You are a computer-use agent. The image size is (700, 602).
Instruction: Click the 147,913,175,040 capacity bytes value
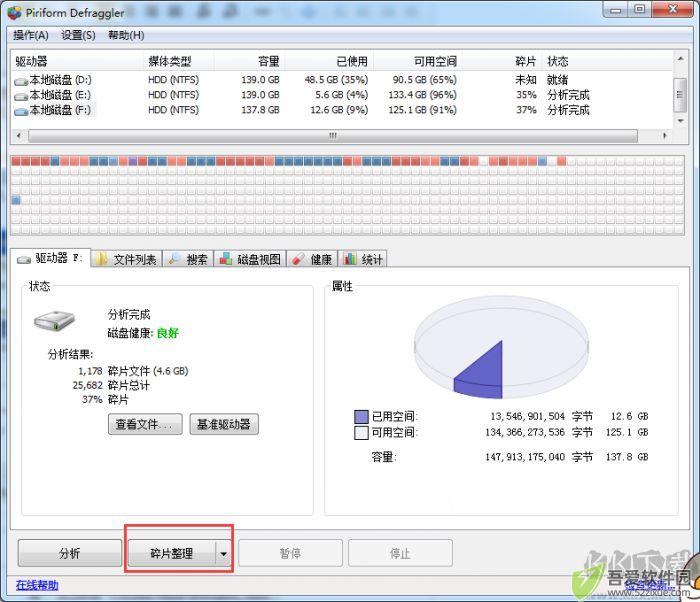coord(525,457)
